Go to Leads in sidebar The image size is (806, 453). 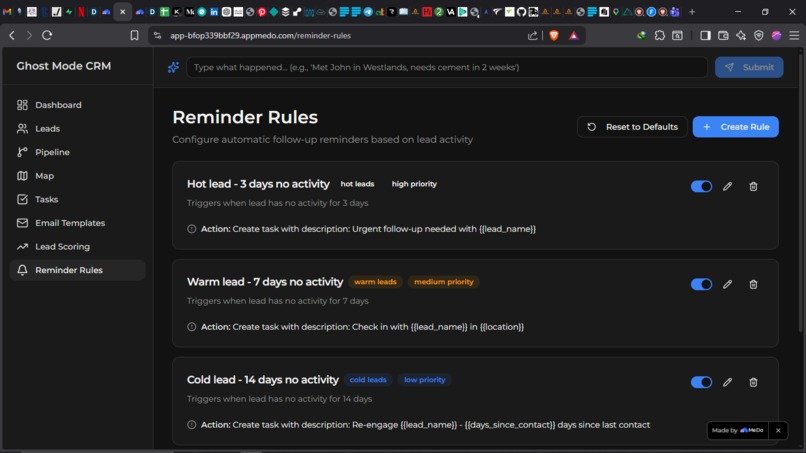[x=77, y=129]
